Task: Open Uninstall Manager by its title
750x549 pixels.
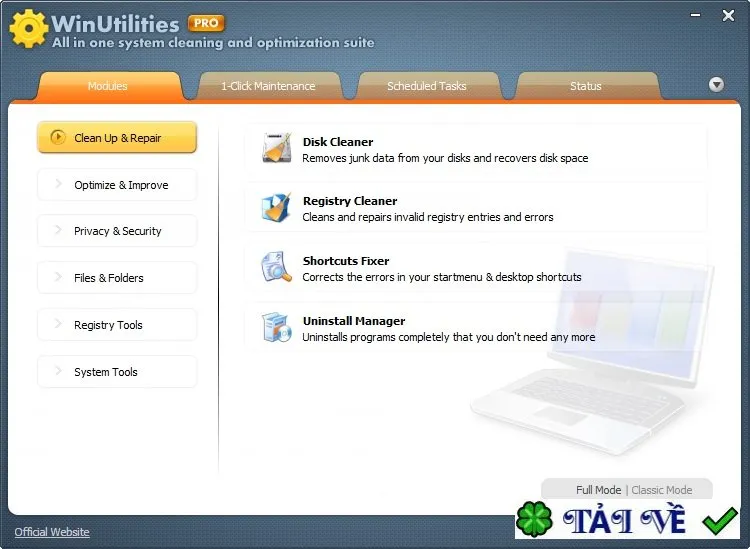Action: point(354,321)
